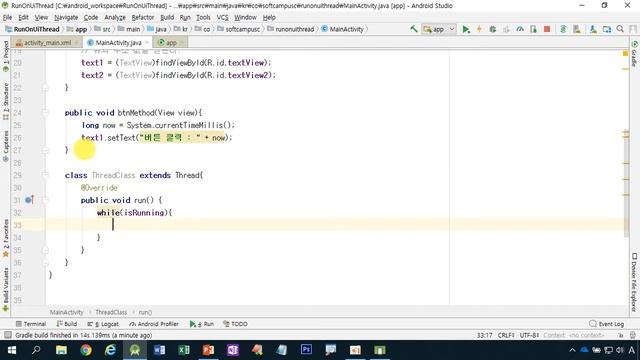Open Chrome from the taskbar

point(86,350)
